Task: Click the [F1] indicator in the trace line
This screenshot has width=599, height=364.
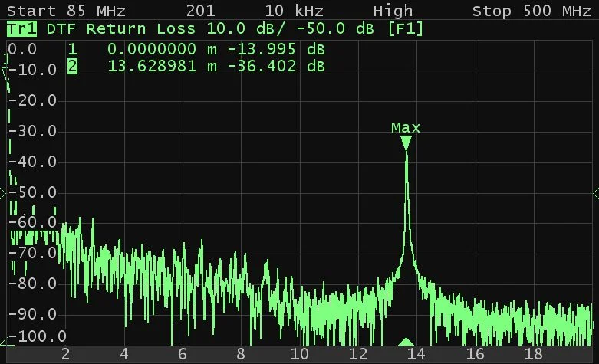Action: pos(405,29)
